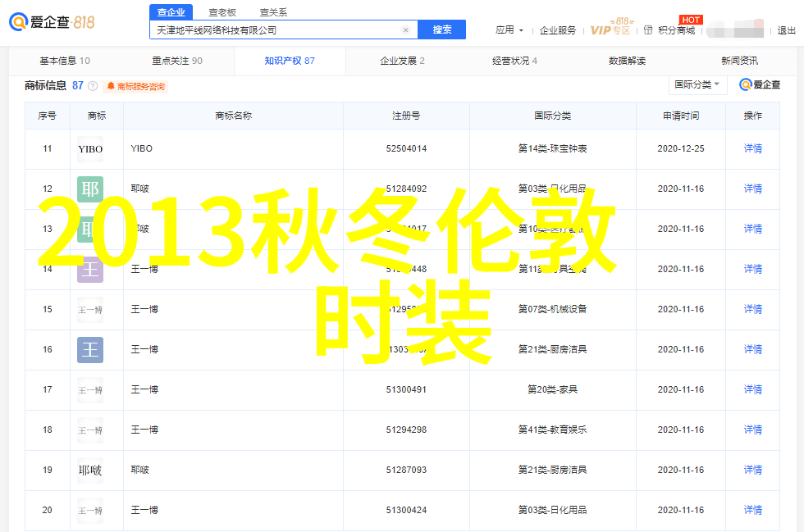Open the VIP专区 link
This screenshot has width=804, height=532.
click(610, 30)
